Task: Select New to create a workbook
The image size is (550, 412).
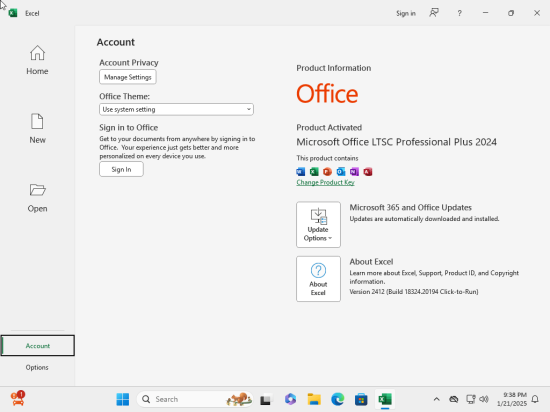Action: tap(37, 129)
